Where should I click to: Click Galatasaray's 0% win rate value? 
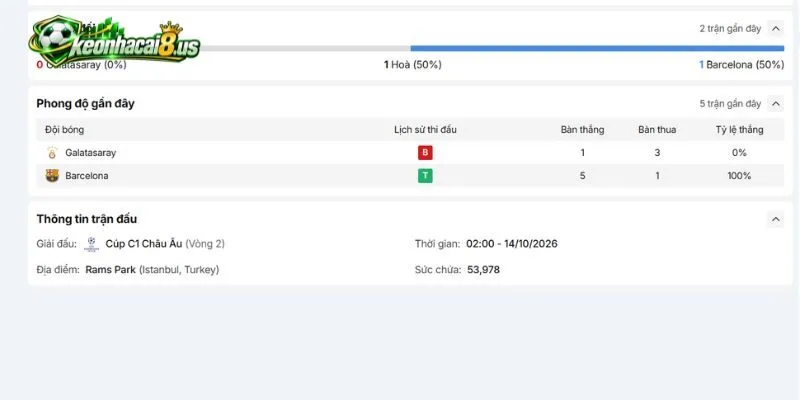[739, 153]
